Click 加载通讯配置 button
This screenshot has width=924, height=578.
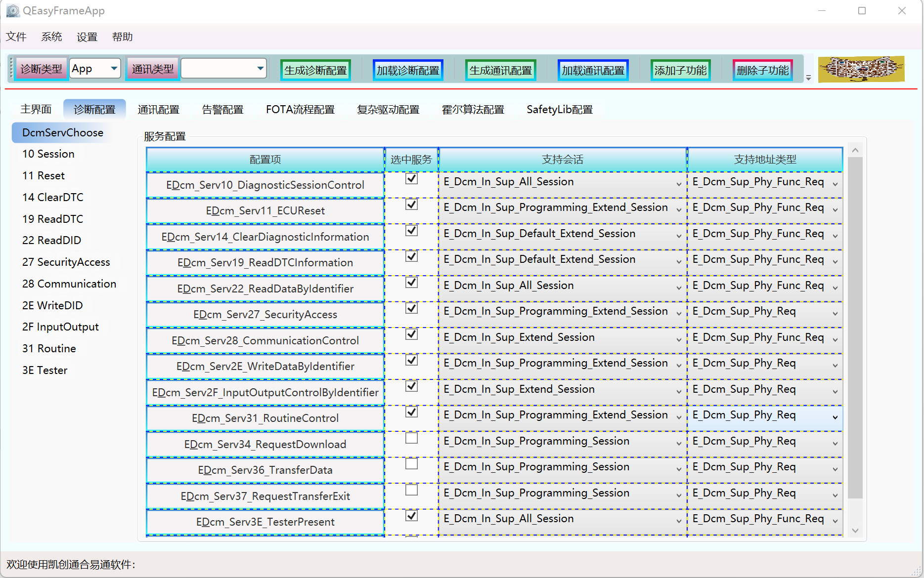pos(593,70)
